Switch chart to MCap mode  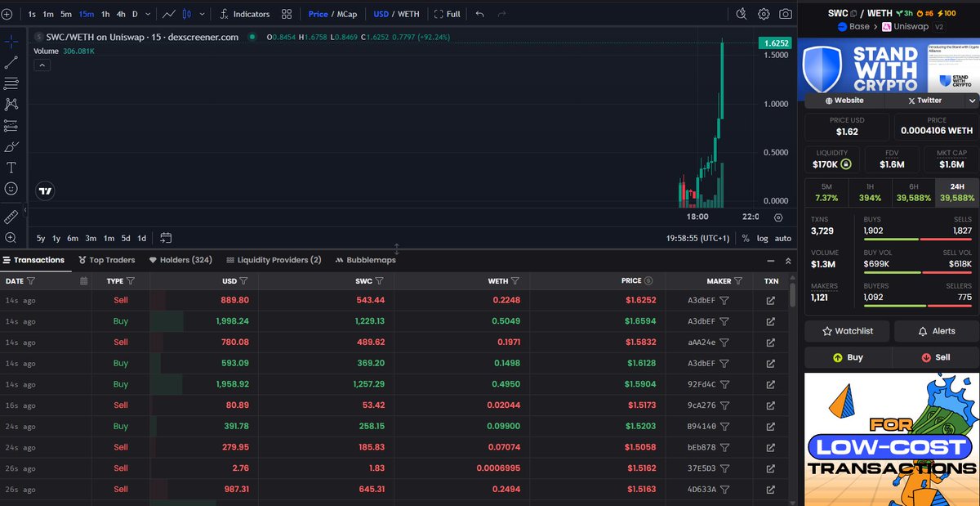point(346,14)
